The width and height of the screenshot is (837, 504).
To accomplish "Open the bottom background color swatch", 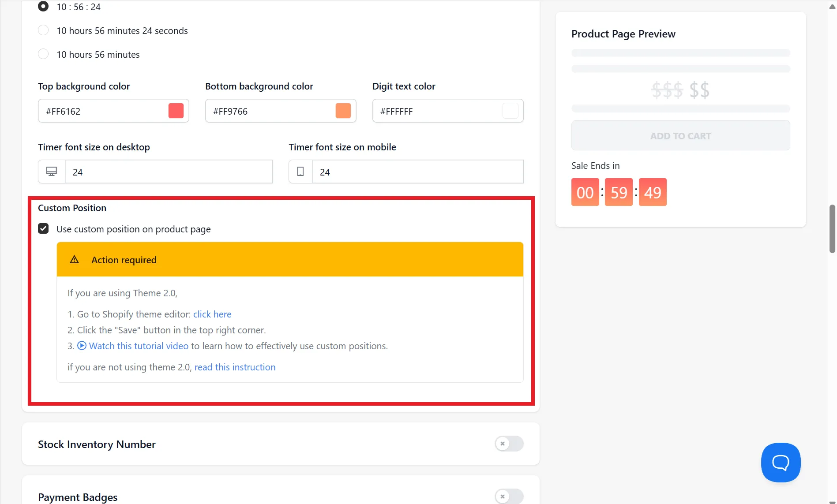I will point(343,111).
